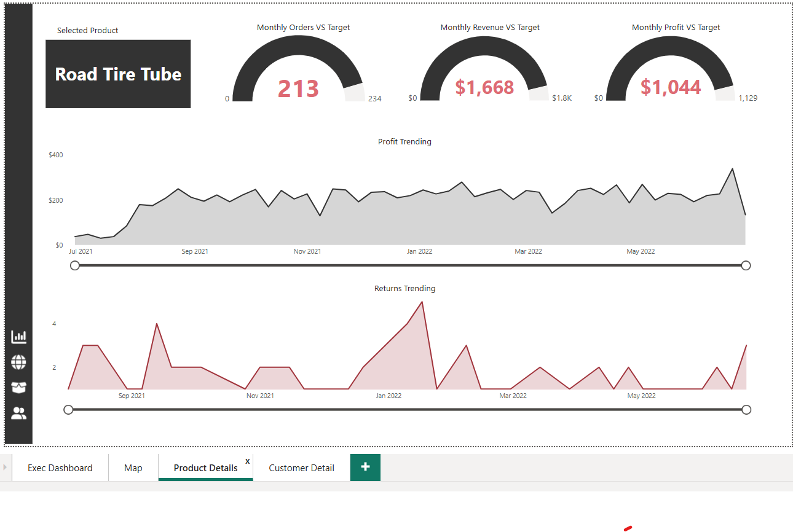
Task: Close the Product Details tab
Action: [248, 461]
